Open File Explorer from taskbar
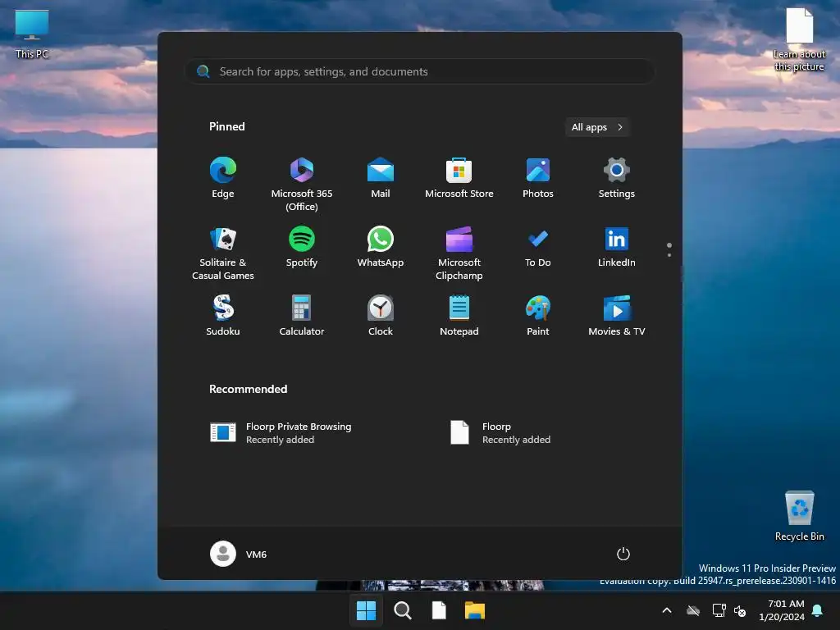 [475, 610]
